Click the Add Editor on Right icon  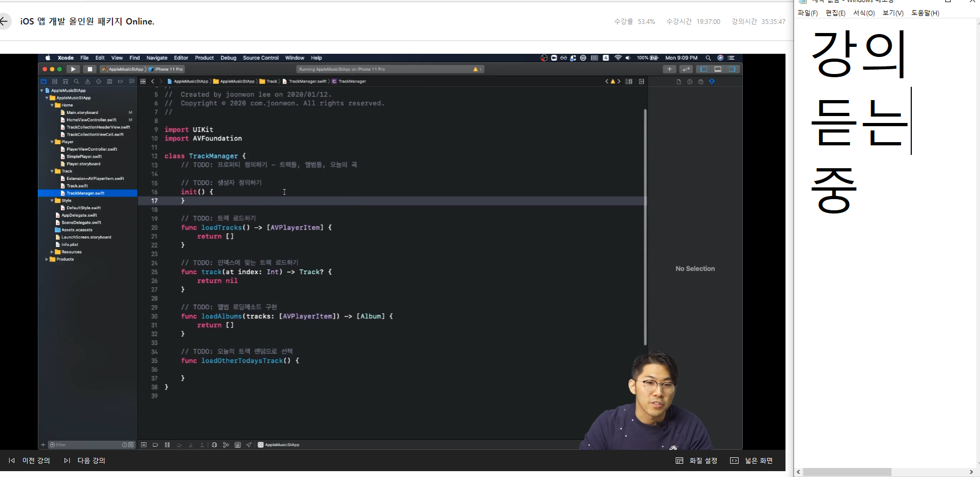641,81
